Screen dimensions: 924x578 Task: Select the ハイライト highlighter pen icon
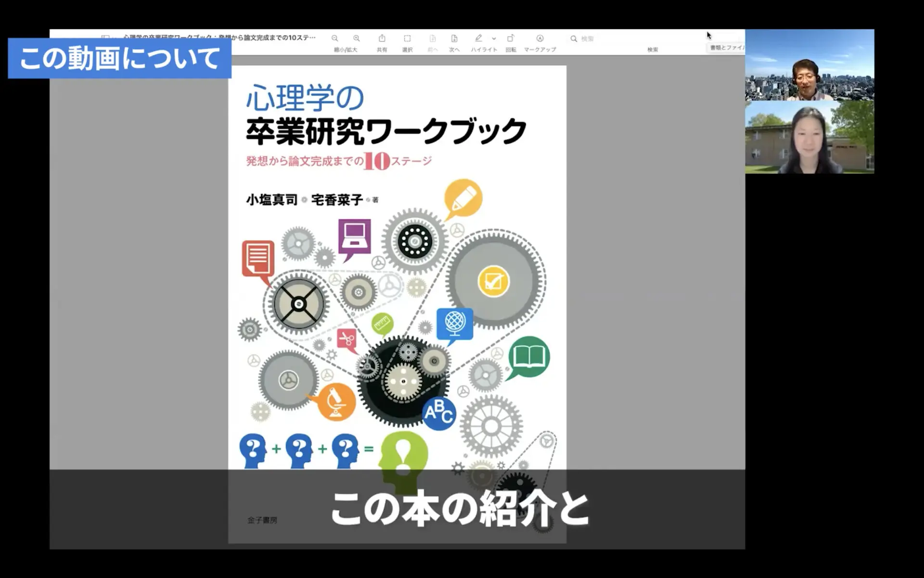[x=478, y=38]
